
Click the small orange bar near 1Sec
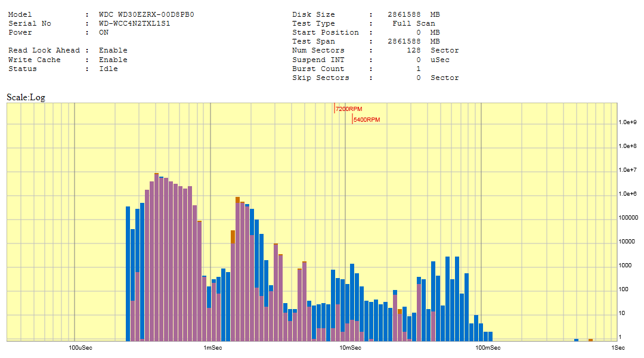pos(590,340)
